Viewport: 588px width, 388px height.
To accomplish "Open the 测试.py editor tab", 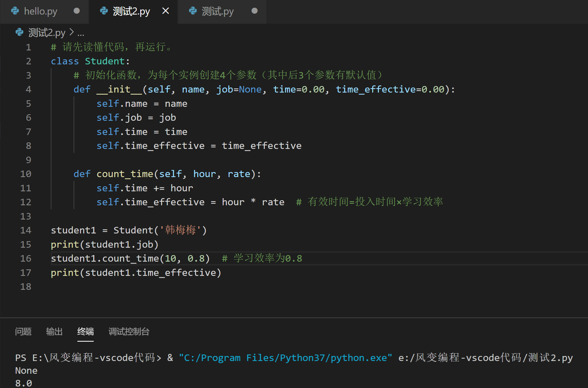I will click(222, 11).
